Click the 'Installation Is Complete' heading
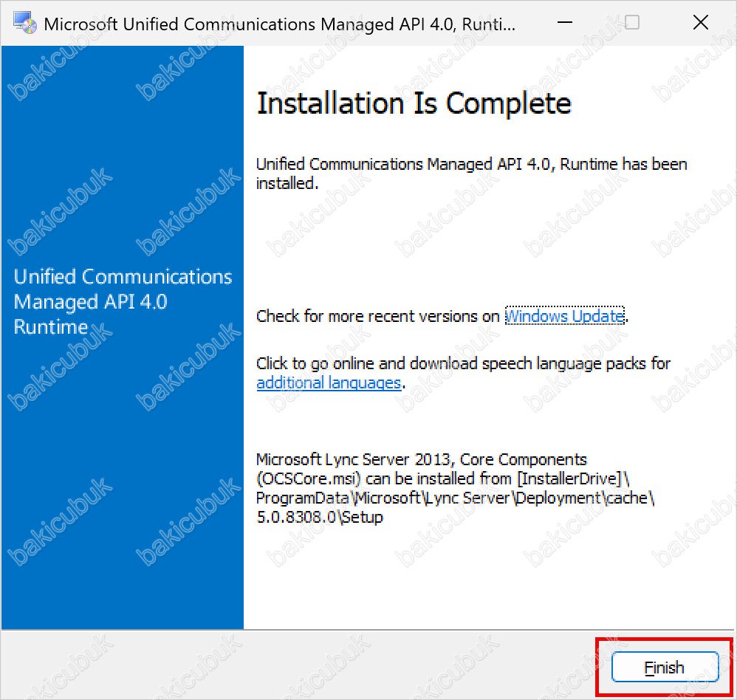The width and height of the screenshot is (737, 700). coord(414,103)
